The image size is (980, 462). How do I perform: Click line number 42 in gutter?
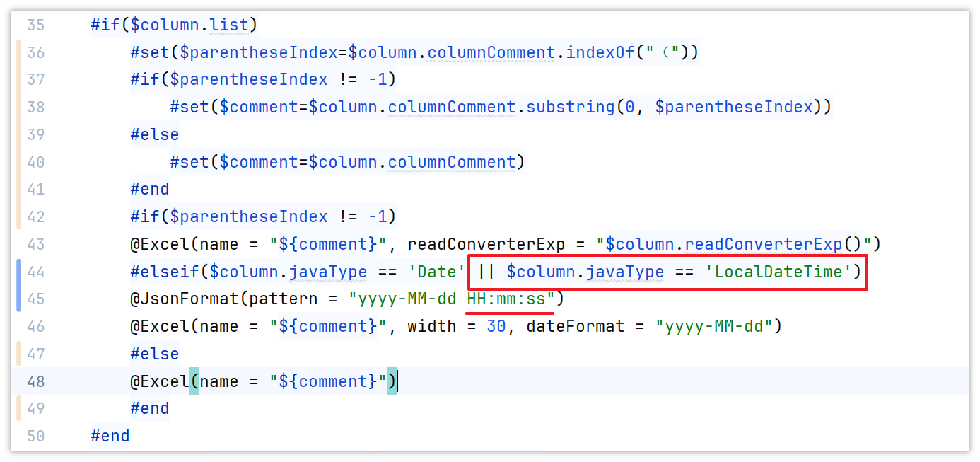coord(36,216)
